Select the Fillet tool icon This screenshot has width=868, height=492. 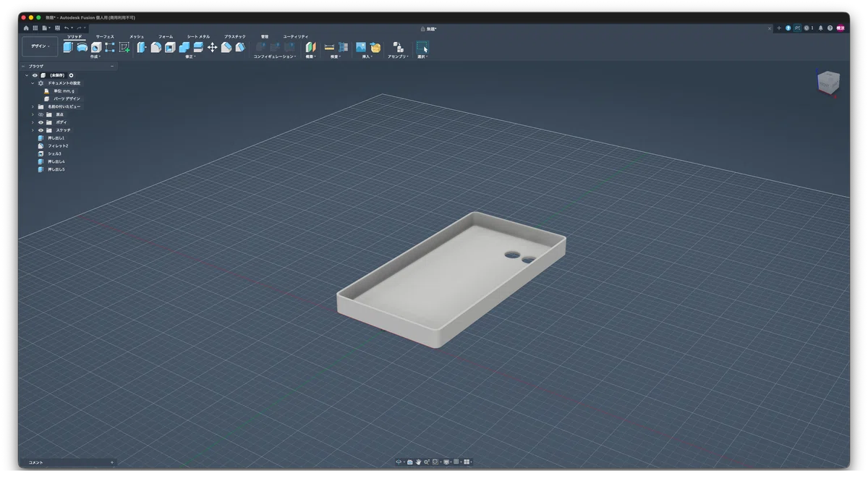pos(156,47)
